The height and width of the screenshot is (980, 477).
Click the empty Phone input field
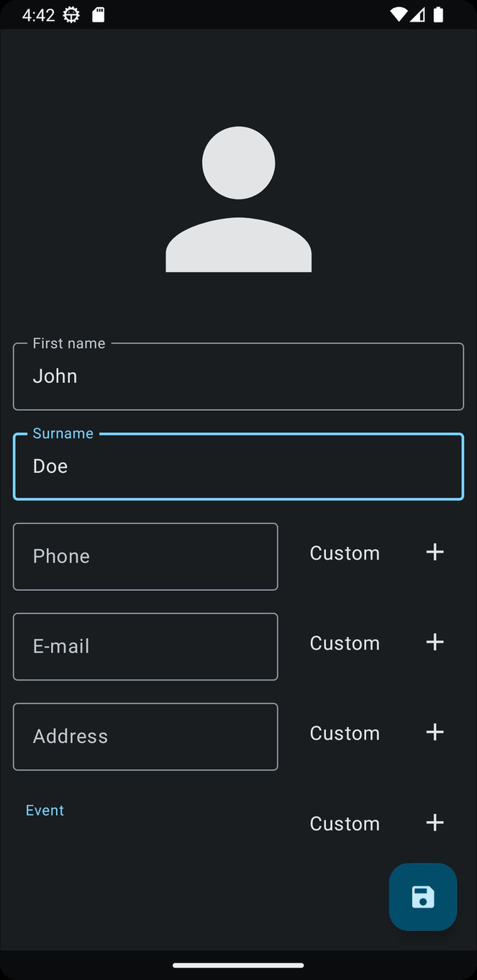coord(145,555)
